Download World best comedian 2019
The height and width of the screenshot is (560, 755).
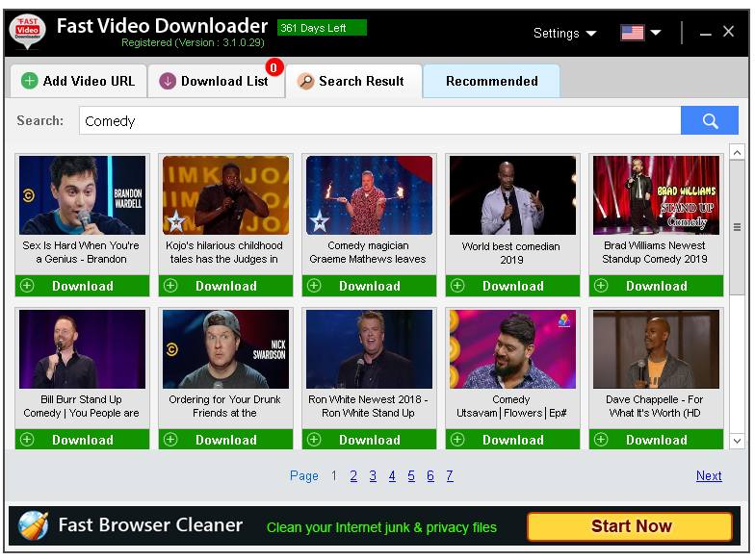point(512,286)
